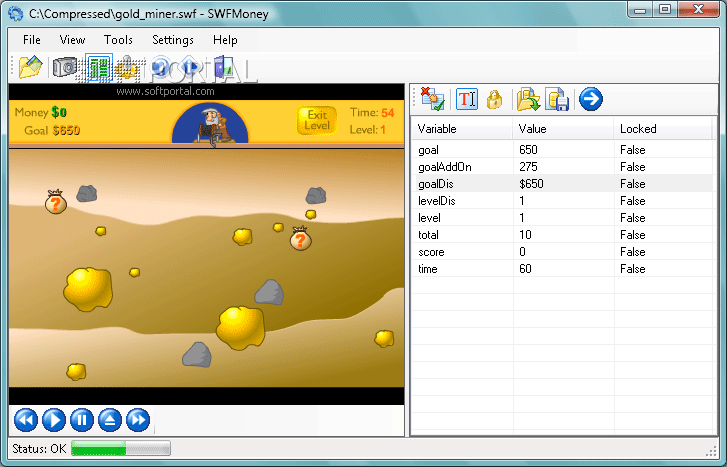Play the SWF movie
Screen dimensions: 727x467
click(x=54, y=420)
